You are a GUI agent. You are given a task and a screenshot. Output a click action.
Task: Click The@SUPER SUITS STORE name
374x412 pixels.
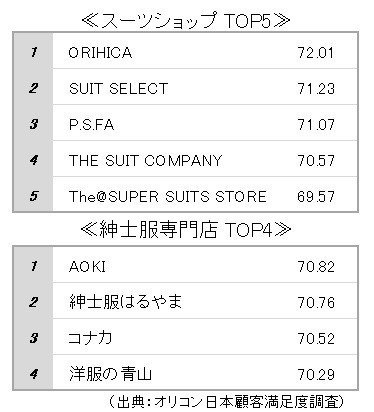pyautogui.click(x=168, y=196)
